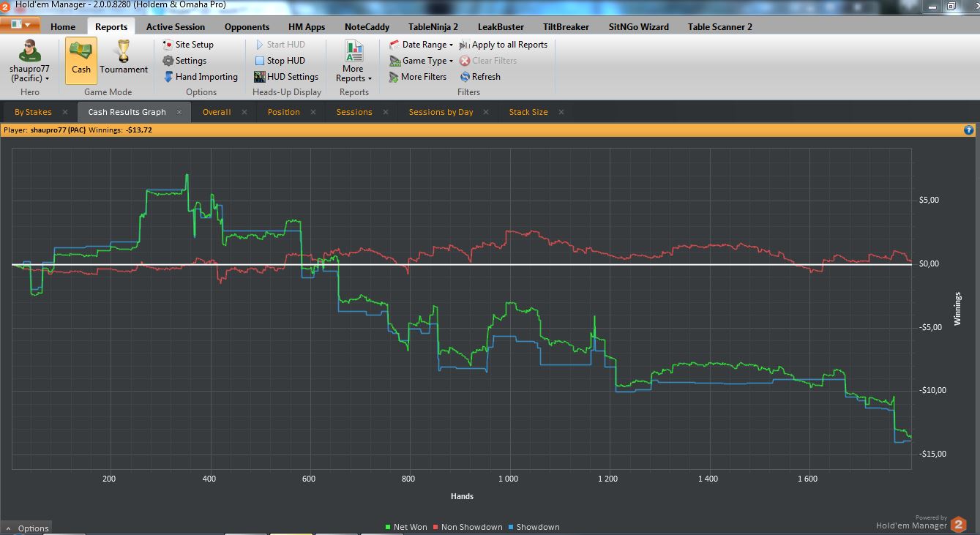Open the TiltBreaker tab
The height and width of the screenshot is (535, 980).
(566, 27)
